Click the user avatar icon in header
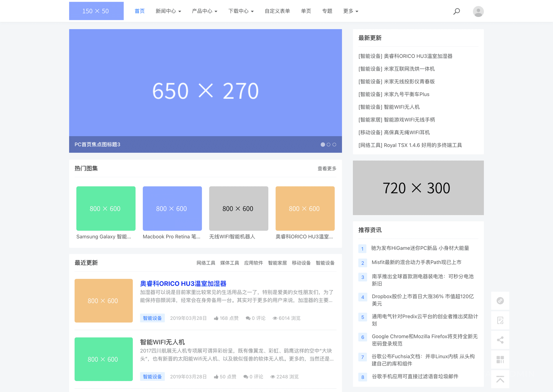Screen dimensions: 553x392 (478, 11)
